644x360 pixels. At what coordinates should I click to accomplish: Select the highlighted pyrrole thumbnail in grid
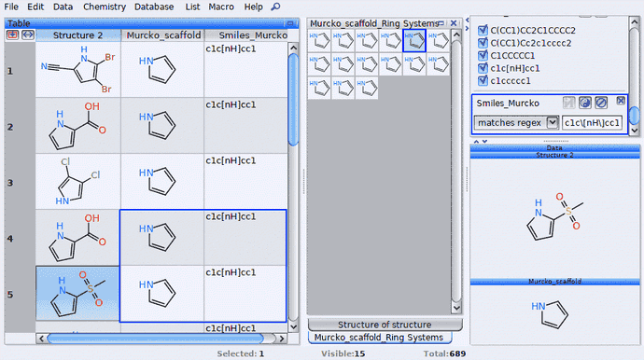click(x=414, y=40)
